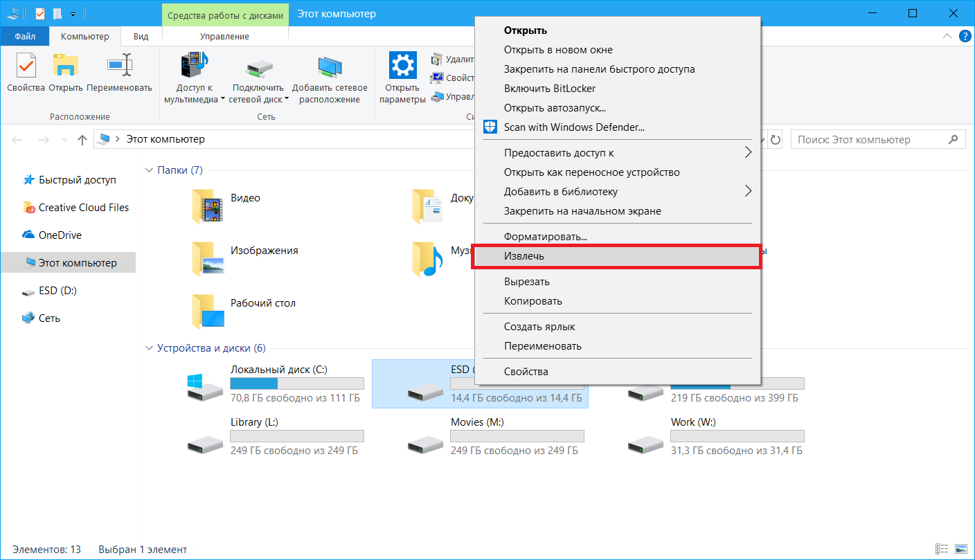Click the Локальный диск (C:) usage bar
Viewport: 975px width, 560px height.
click(x=297, y=383)
